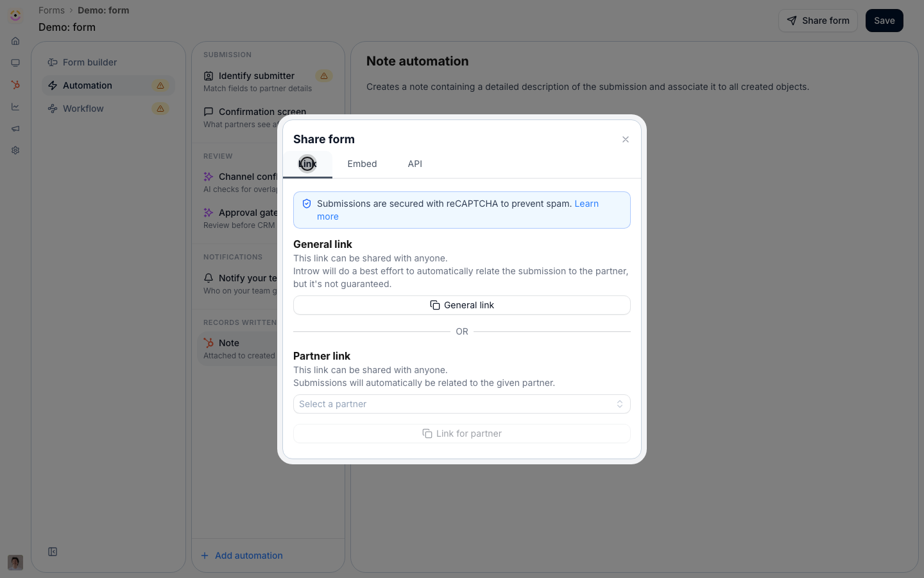Click the Link for partner button
The height and width of the screenshot is (578, 924).
pyautogui.click(x=462, y=433)
